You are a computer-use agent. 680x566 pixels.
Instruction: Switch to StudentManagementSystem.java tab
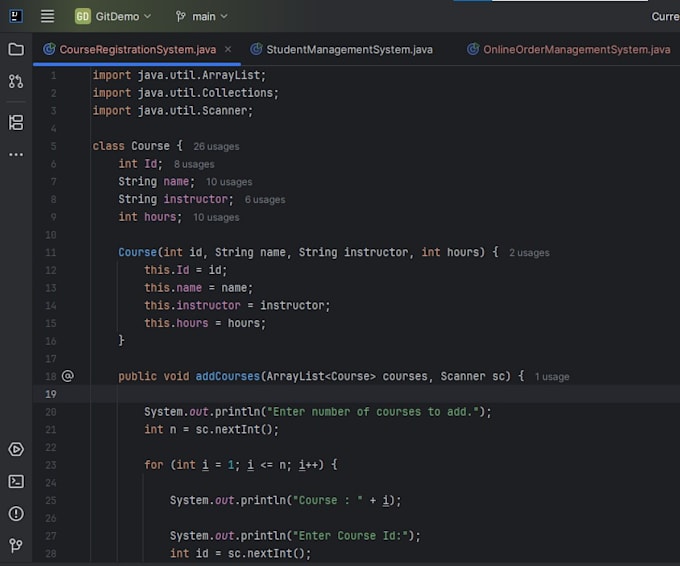(x=343, y=49)
